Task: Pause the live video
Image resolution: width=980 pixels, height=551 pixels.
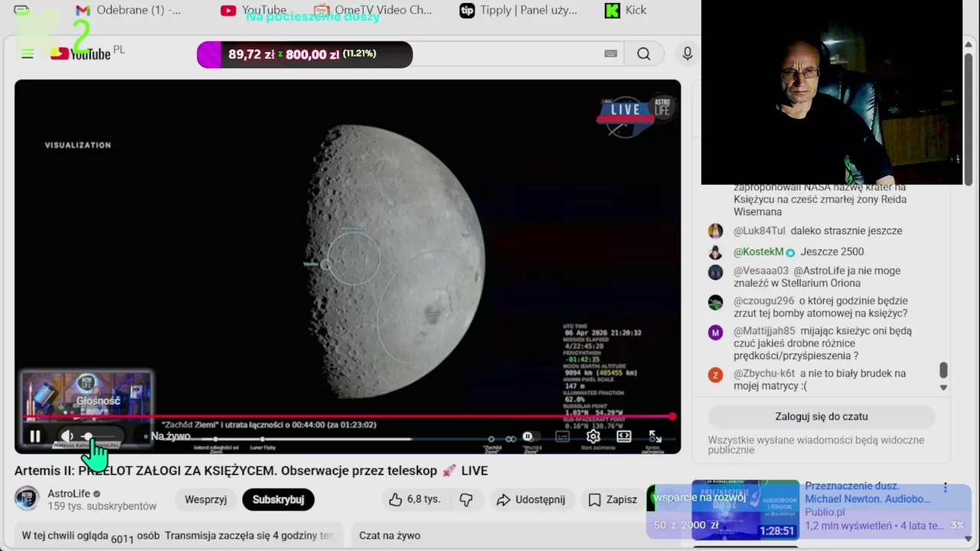Action: (35, 436)
